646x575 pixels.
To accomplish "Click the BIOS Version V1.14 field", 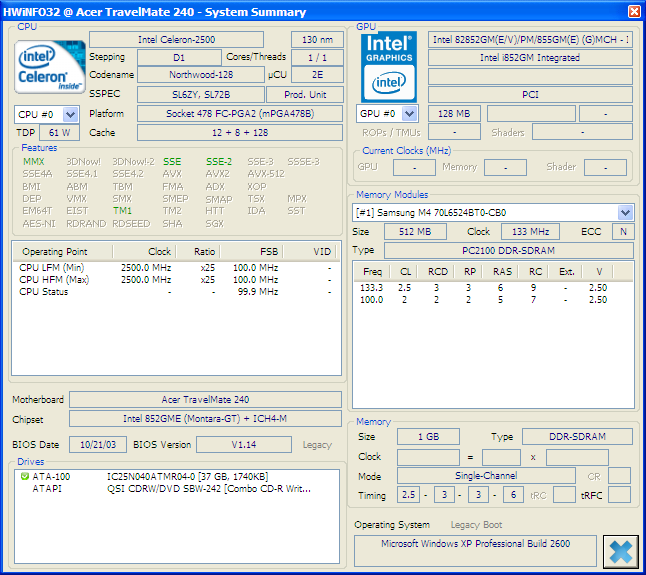I will coord(244,444).
